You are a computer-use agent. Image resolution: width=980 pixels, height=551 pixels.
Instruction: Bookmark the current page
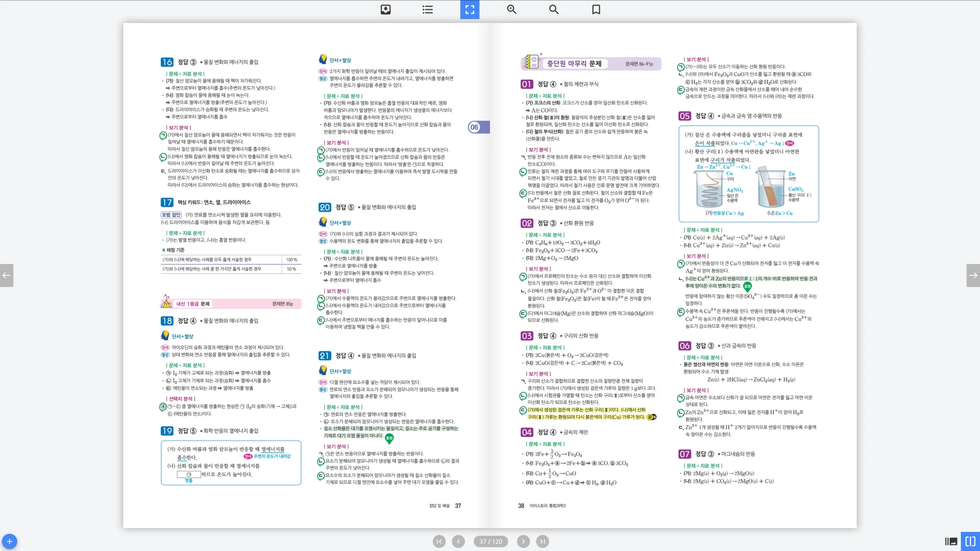pyautogui.click(x=596, y=9)
